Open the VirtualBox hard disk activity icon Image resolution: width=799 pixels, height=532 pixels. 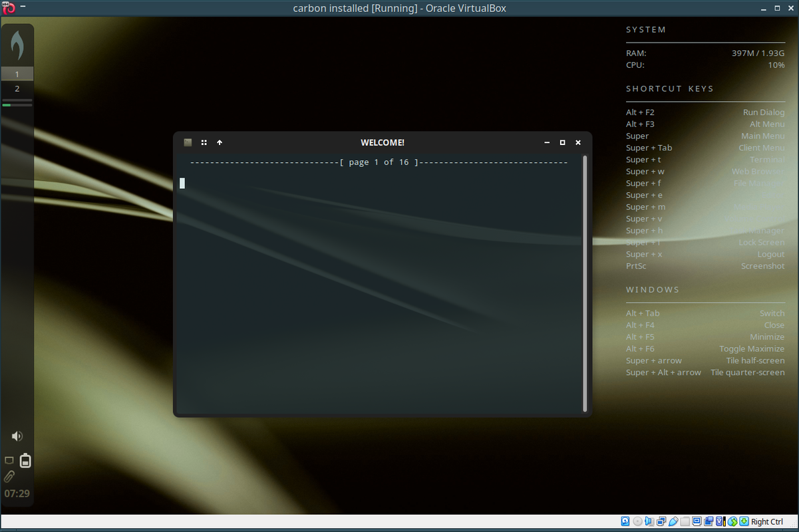[x=625, y=521]
